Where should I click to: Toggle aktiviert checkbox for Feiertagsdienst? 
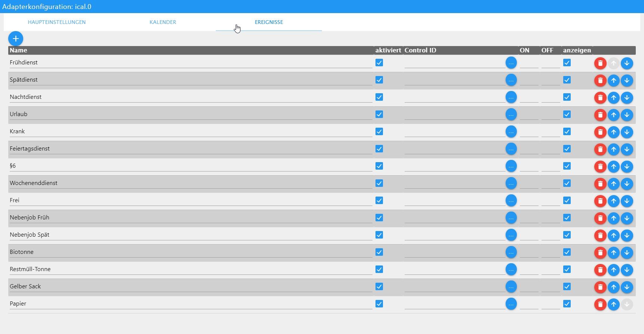[379, 149]
